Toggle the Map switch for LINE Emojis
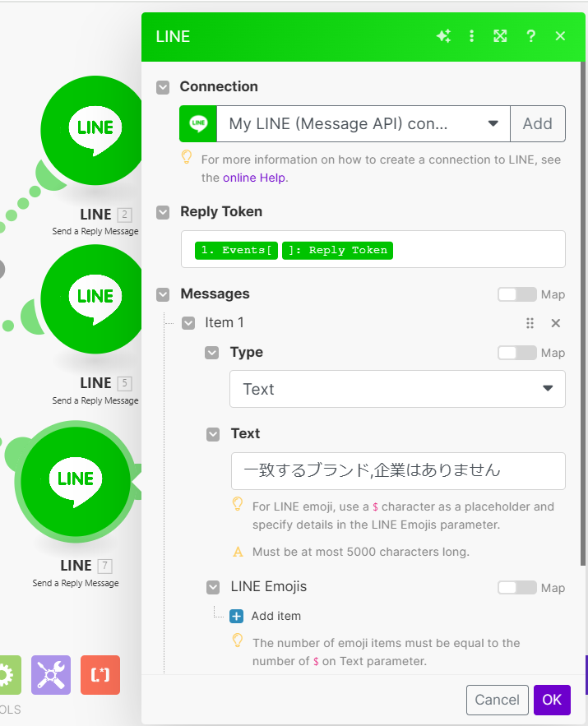 coord(517,588)
